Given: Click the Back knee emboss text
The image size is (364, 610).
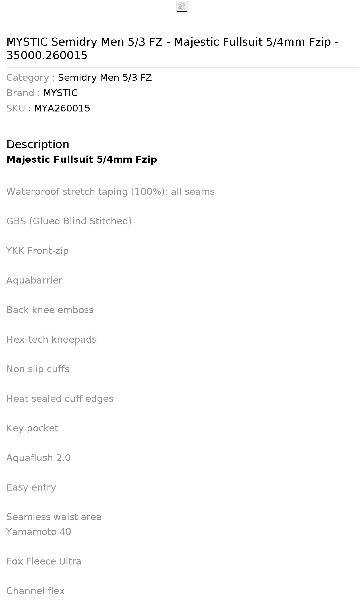Looking at the screenshot, I should (x=50, y=310).
